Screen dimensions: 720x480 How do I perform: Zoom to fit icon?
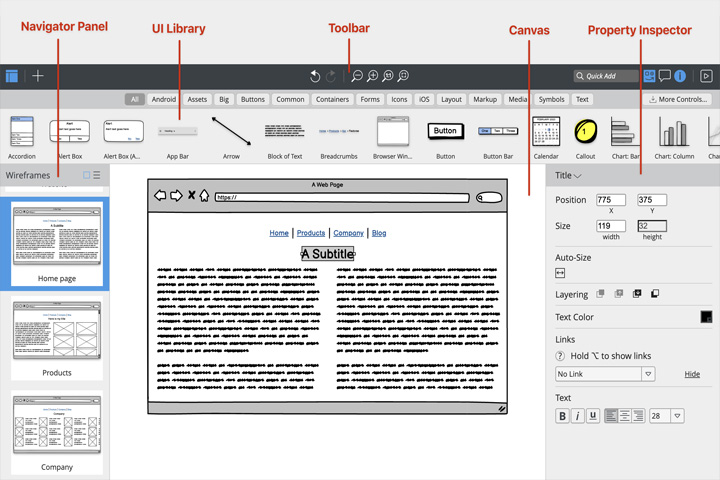[403, 76]
